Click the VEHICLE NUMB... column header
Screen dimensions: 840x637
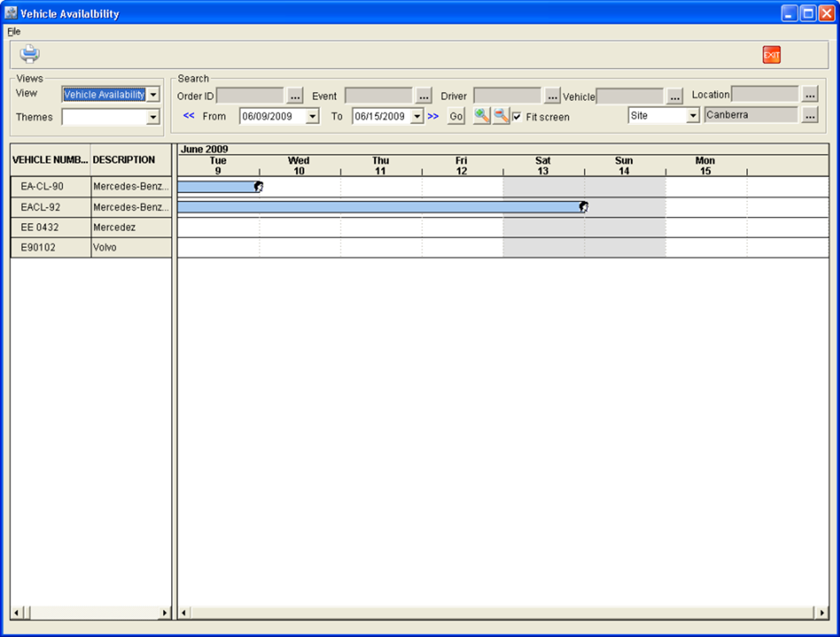[51, 160]
